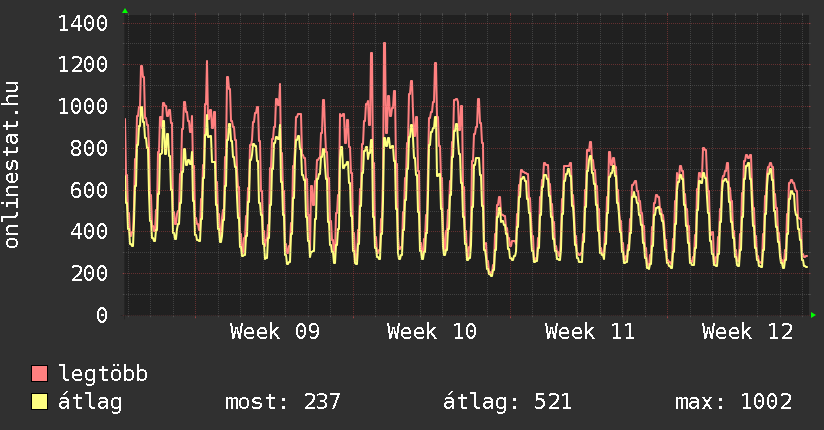This screenshot has width=824, height=430.
Task: Click the Week 11 axis label
Action: 590,332
